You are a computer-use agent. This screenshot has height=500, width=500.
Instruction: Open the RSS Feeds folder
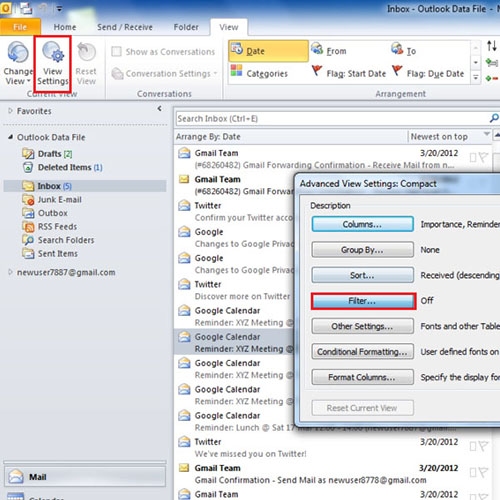pyautogui.click(x=50, y=226)
